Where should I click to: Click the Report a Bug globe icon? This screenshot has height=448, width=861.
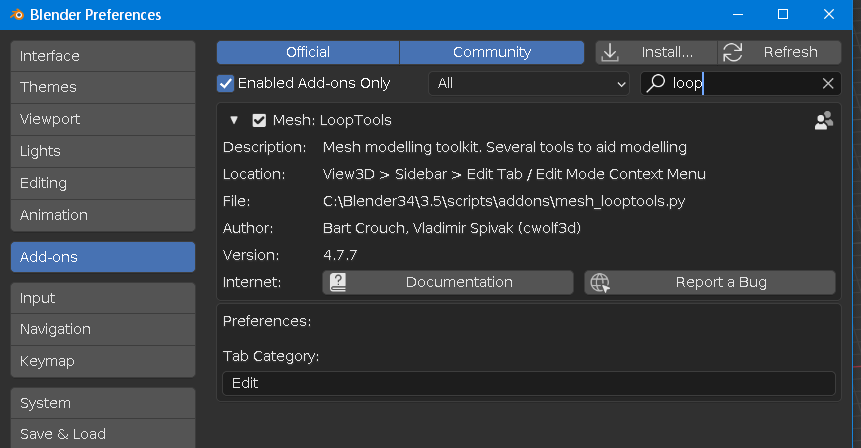[600, 282]
